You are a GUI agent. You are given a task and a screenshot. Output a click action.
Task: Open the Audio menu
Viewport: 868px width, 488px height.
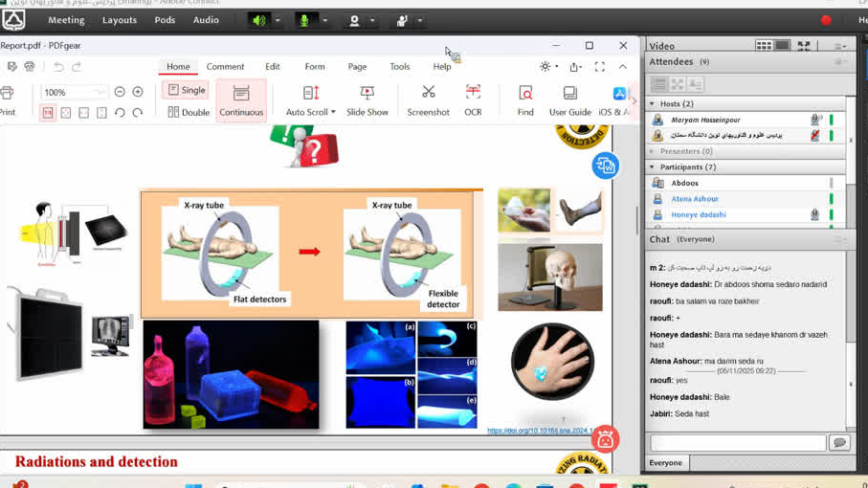(206, 20)
